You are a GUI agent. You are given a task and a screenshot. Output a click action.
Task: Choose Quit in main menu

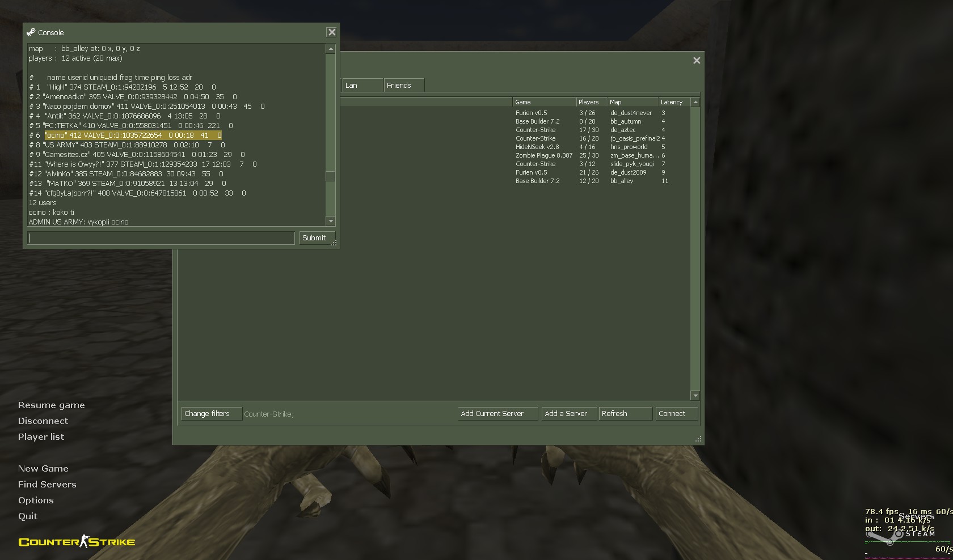28,516
